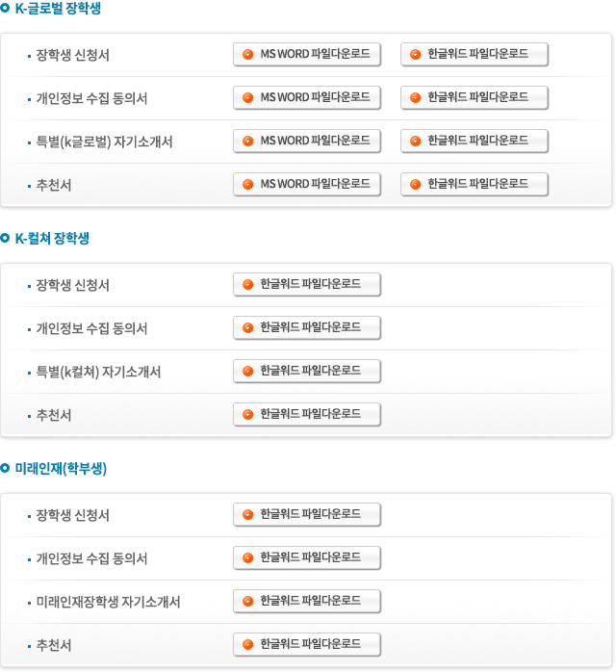The height and width of the screenshot is (672, 616).
Task: Click orange arrow icon on K-컬쳐 개인정보 동의서 button
Action: coord(248,328)
